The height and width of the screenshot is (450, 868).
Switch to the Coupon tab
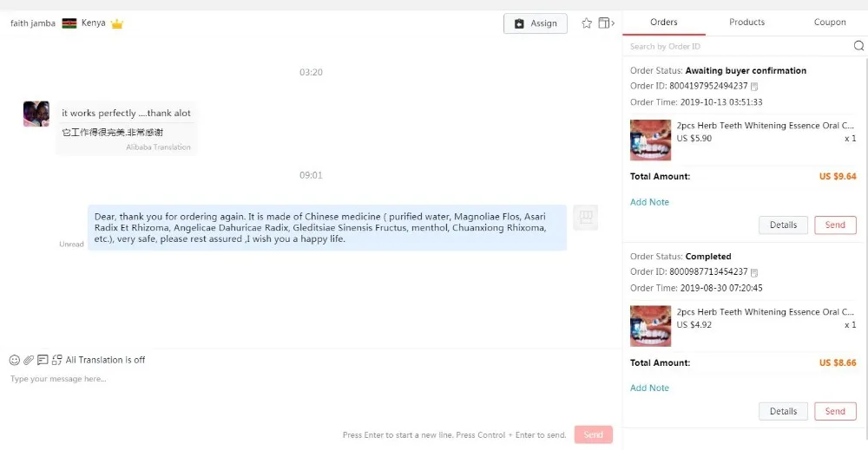click(x=830, y=23)
